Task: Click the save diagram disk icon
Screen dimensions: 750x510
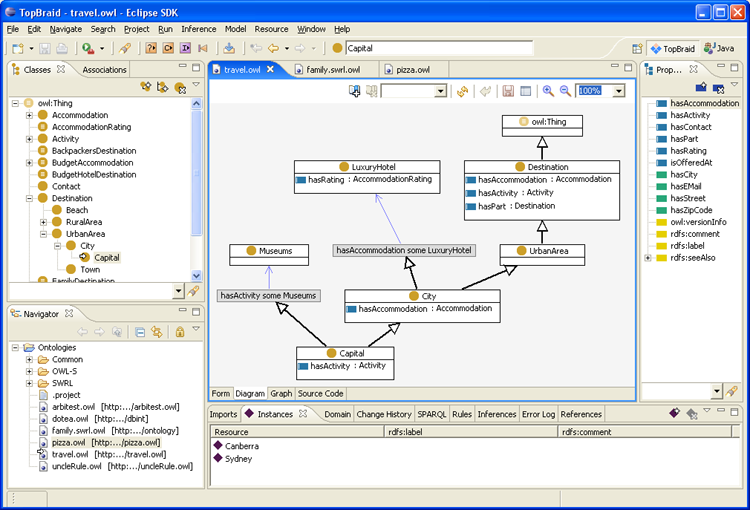Action: click(508, 91)
